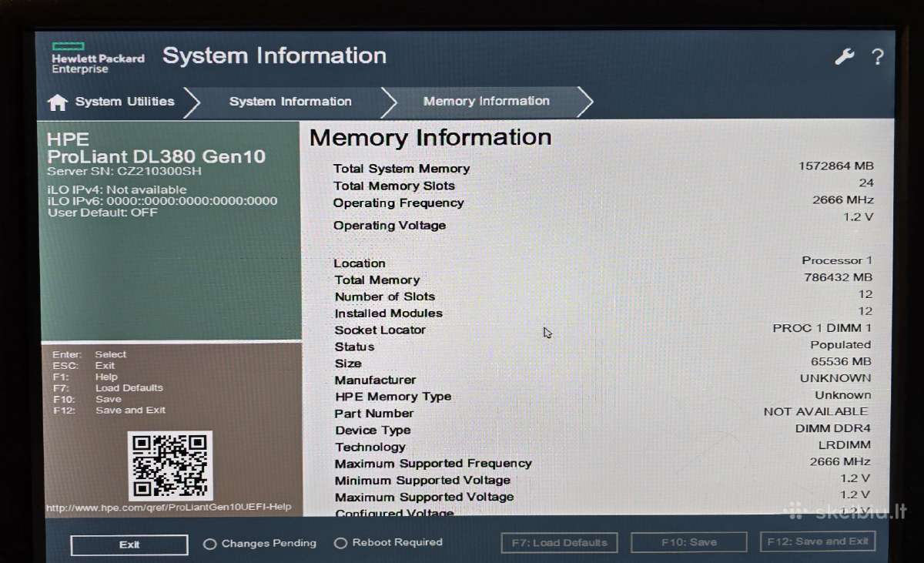The height and width of the screenshot is (563, 924).
Task: Click the iLO IPv4: Not available text
Action: tap(117, 189)
